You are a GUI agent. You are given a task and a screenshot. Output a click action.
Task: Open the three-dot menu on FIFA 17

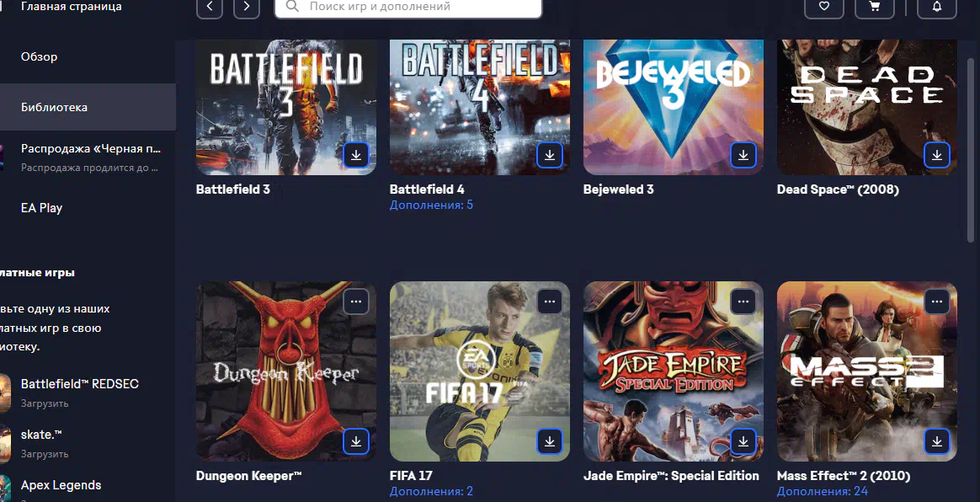[x=550, y=302]
